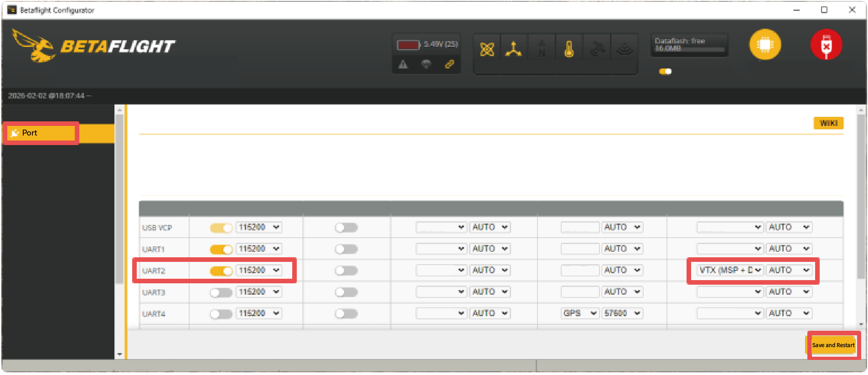Click the yellow link status icon
Viewport: 868px width, 375px height.
[449, 64]
